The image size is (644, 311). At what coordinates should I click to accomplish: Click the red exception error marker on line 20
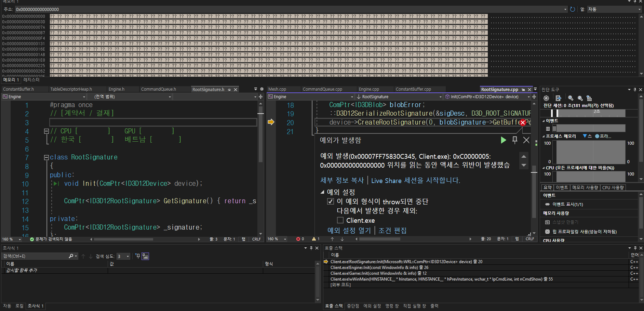(523, 122)
